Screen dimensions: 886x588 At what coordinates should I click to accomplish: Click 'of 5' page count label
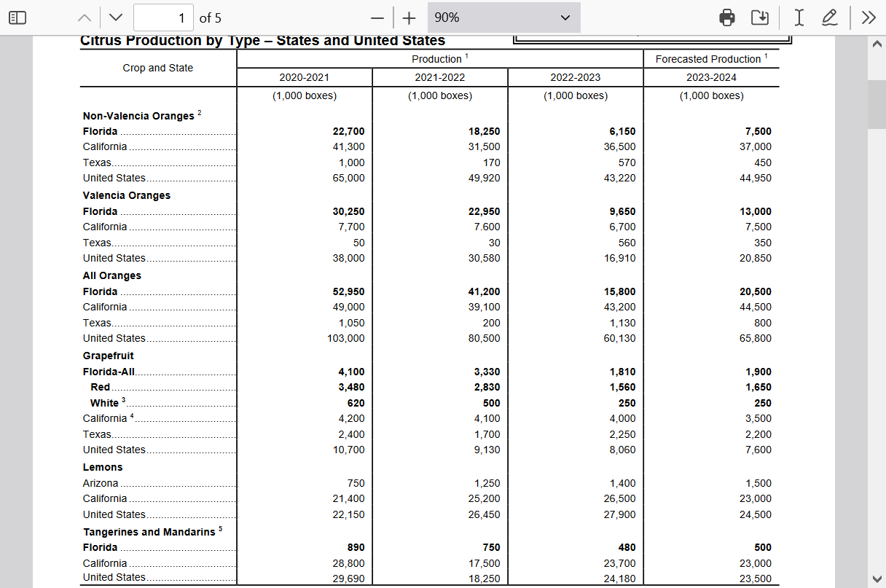click(x=211, y=17)
